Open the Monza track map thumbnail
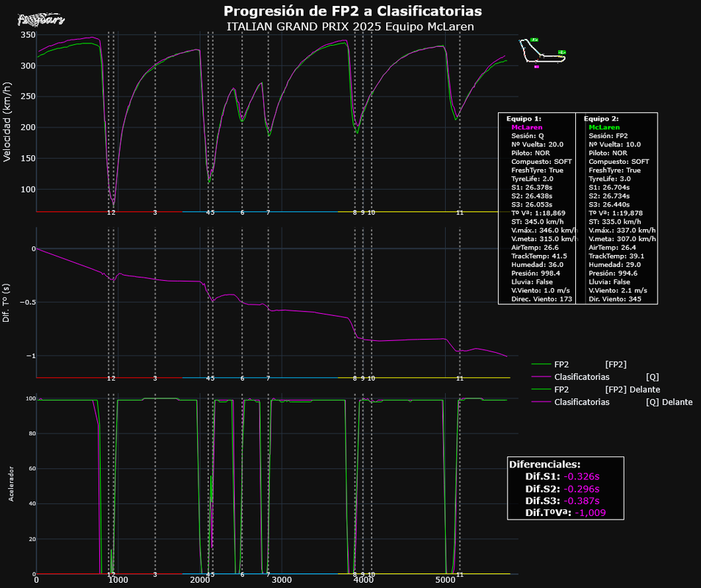Screen dimensions: 701x588 coord(543,53)
